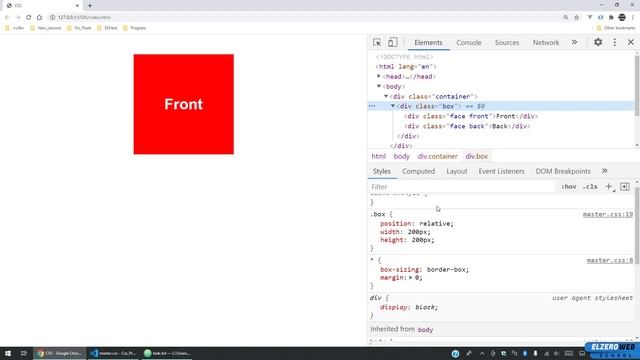The image size is (640, 360).
Task: Click body in the breadcrumb trail
Action: click(x=401, y=156)
